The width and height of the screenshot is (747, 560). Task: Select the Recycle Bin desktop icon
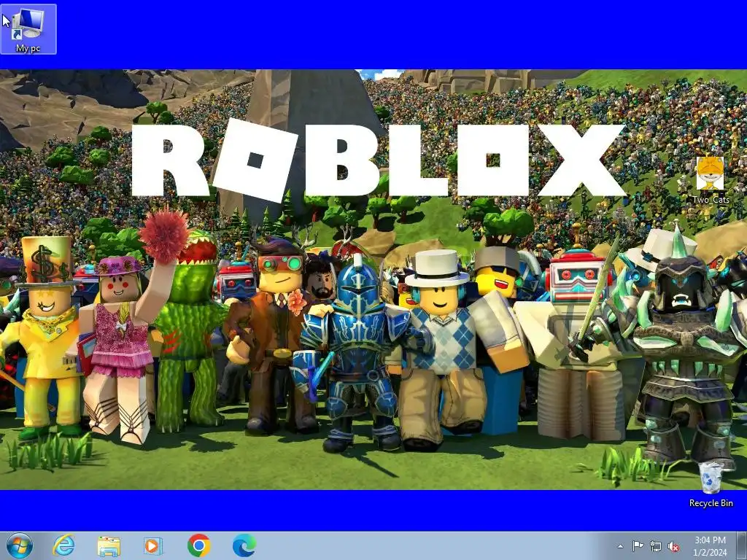[711, 485]
